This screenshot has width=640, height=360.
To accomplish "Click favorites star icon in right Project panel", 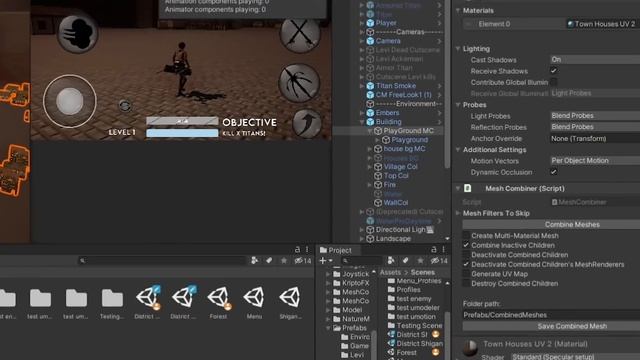I will click(420, 260).
